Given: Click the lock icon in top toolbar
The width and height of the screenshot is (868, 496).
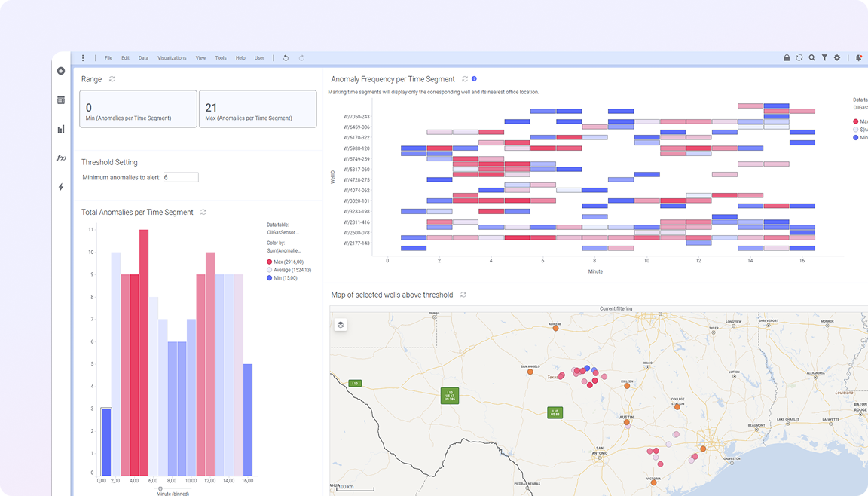Looking at the screenshot, I should (x=787, y=58).
